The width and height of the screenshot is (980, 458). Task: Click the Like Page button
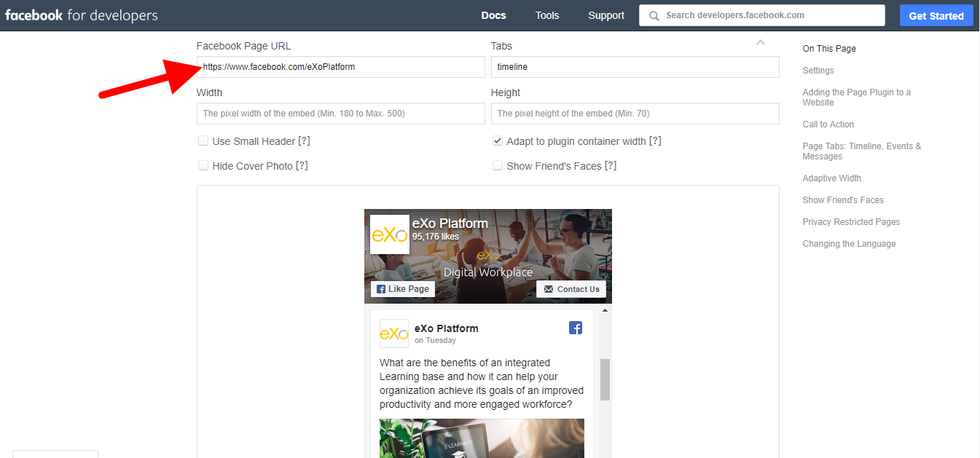(403, 289)
